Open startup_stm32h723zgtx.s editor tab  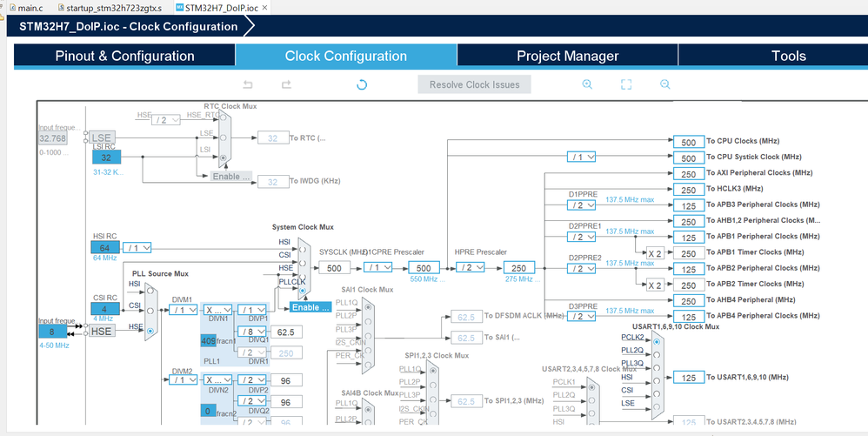click(x=112, y=9)
